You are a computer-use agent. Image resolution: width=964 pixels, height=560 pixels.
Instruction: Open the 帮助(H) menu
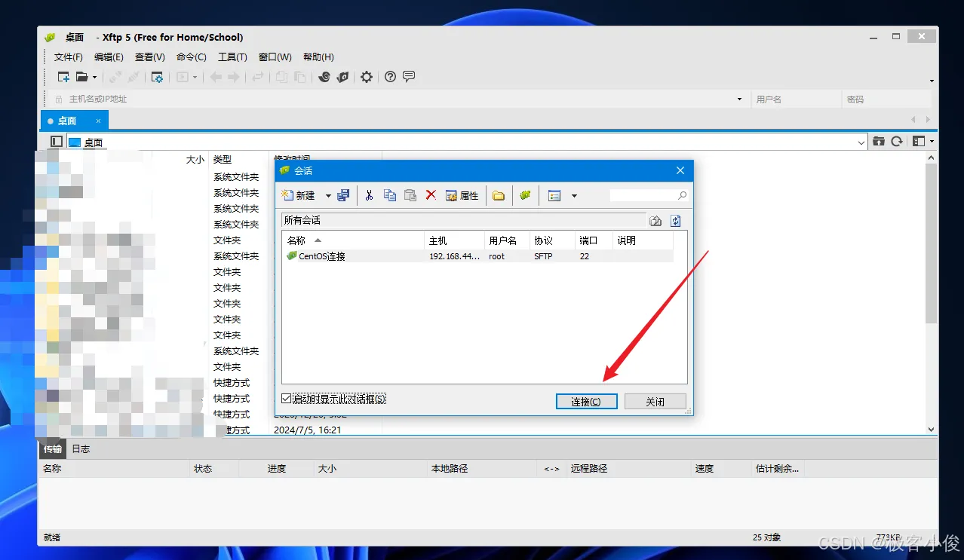318,57
